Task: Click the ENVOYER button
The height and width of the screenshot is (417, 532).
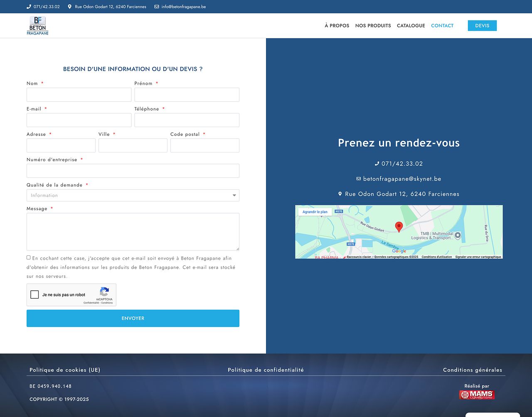Action: (133, 318)
